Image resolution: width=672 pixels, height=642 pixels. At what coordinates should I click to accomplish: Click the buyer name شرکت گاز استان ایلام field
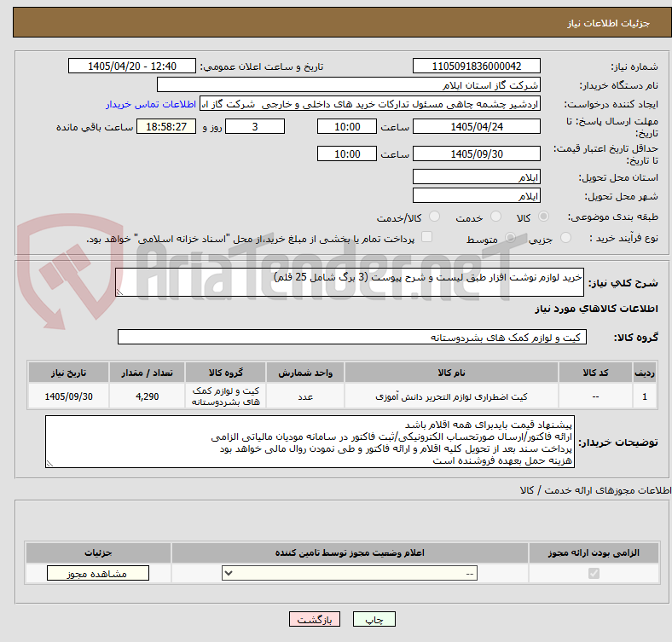click(349, 85)
